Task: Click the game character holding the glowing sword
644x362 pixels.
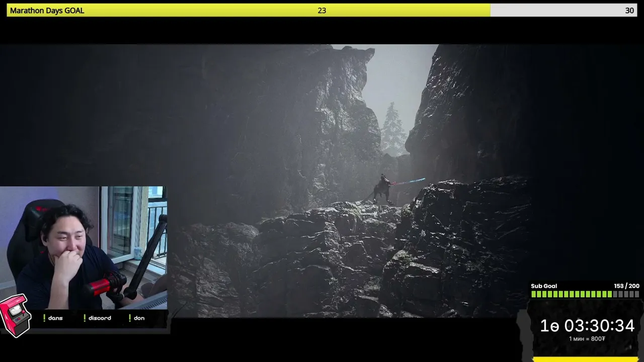Action: (384, 189)
